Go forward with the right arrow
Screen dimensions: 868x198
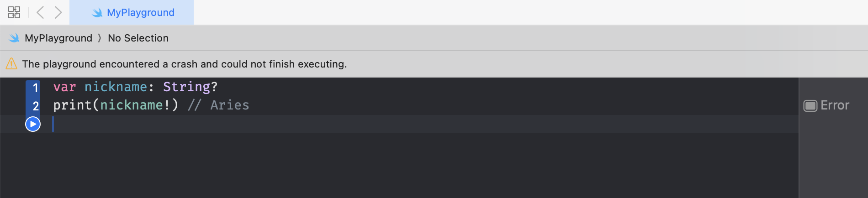coord(58,12)
